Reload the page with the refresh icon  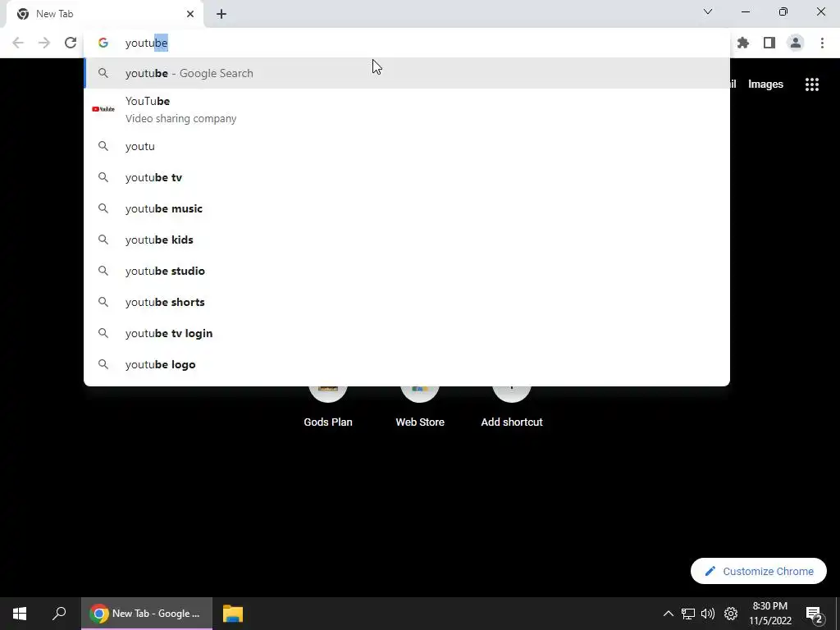tap(71, 43)
